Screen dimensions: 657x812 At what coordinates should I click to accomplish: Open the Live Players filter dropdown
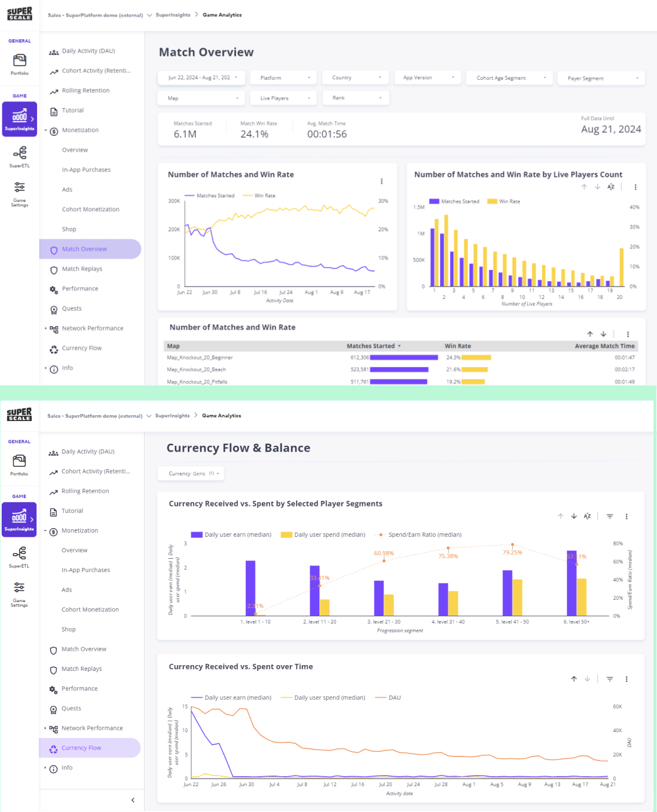pos(284,98)
